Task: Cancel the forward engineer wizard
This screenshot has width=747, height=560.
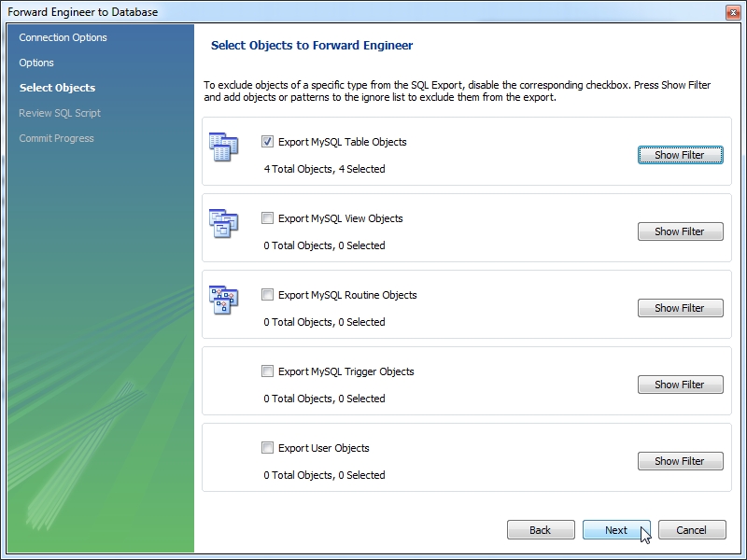Action: [692, 530]
